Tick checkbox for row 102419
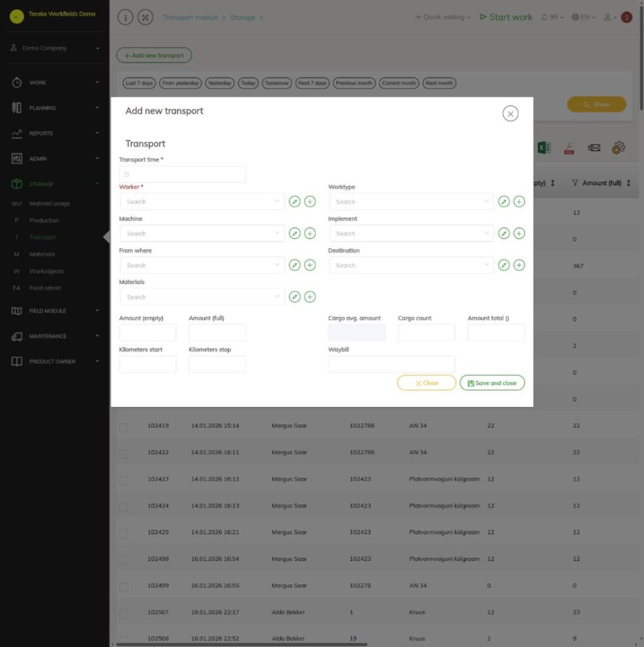This screenshot has height=647, width=644. click(x=123, y=427)
